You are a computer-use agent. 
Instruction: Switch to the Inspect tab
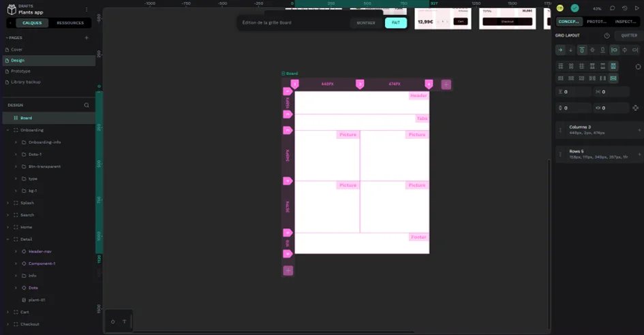click(x=626, y=21)
